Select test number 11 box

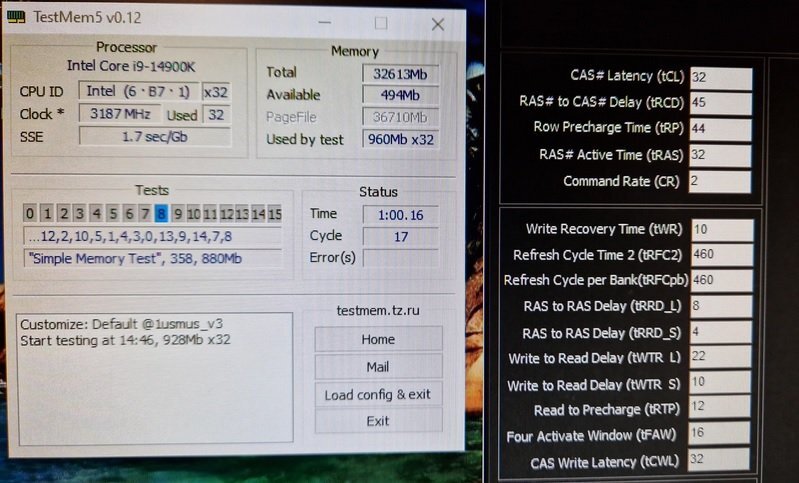[210, 213]
